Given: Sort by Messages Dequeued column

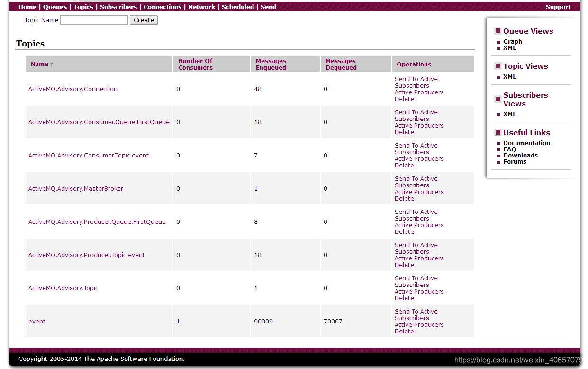Looking at the screenshot, I should [341, 64].
